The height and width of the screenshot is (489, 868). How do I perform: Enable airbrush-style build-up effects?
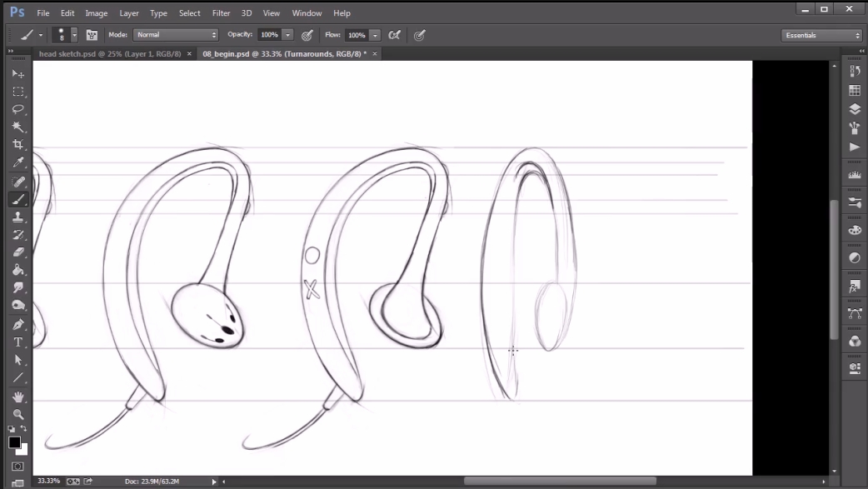(395, 35)
